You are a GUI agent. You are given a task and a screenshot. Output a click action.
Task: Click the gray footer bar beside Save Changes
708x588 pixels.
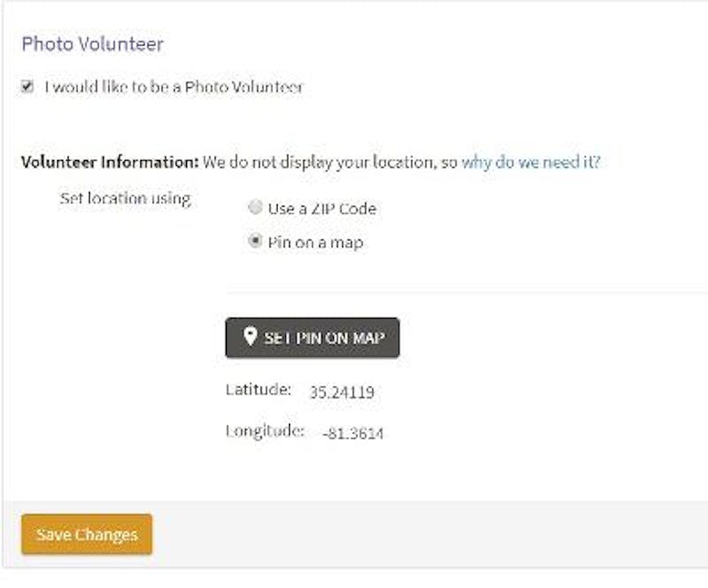(425, 534)
